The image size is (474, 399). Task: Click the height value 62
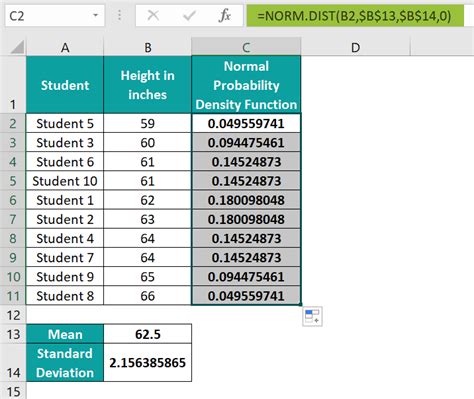click(148, 200)
